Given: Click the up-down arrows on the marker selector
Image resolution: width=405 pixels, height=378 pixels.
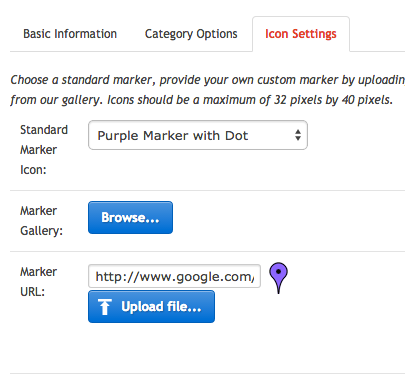Looking at the screenshot, I should pos(298,135).
